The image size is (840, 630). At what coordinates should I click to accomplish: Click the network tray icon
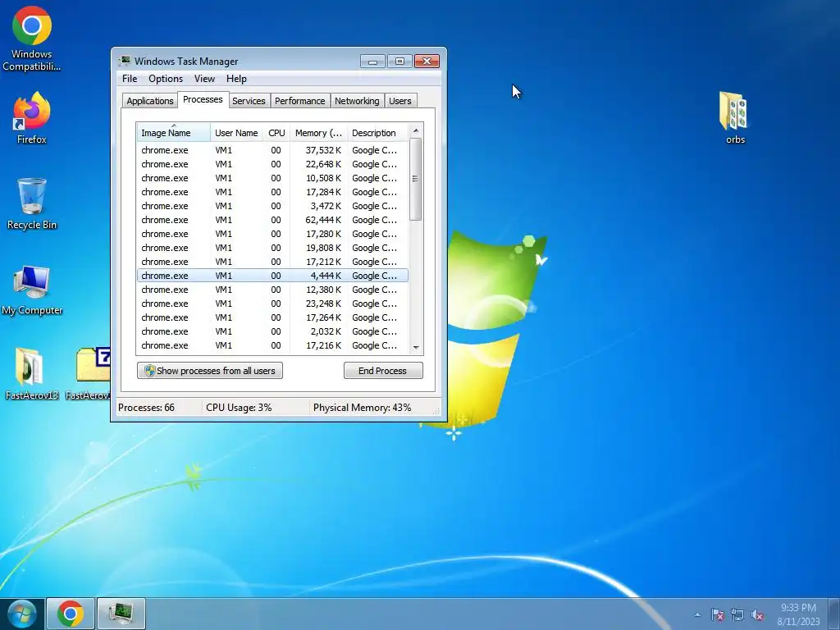[737, 614]
